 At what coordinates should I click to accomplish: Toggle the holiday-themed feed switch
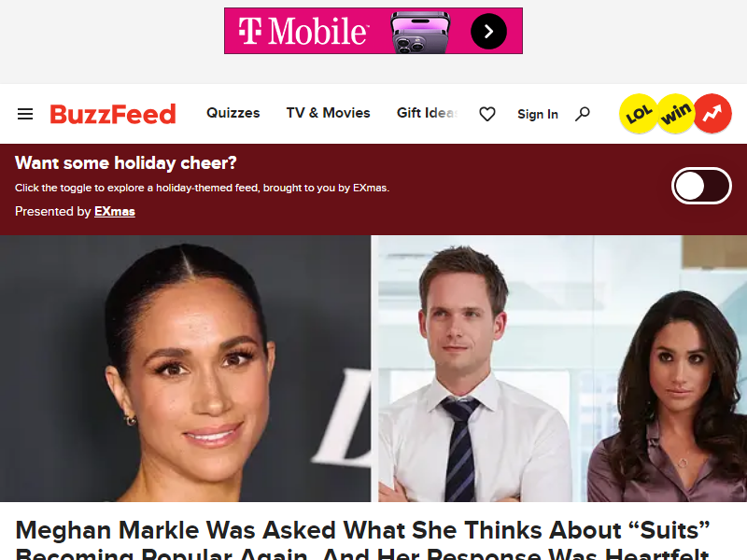coord(701,186)
